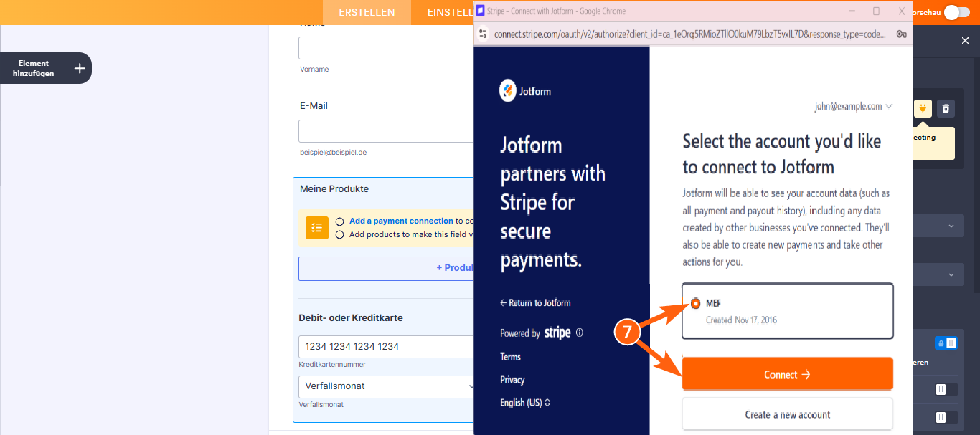Click the trash delete icon in right panel
980x435 pixels.
click(946, 108)
